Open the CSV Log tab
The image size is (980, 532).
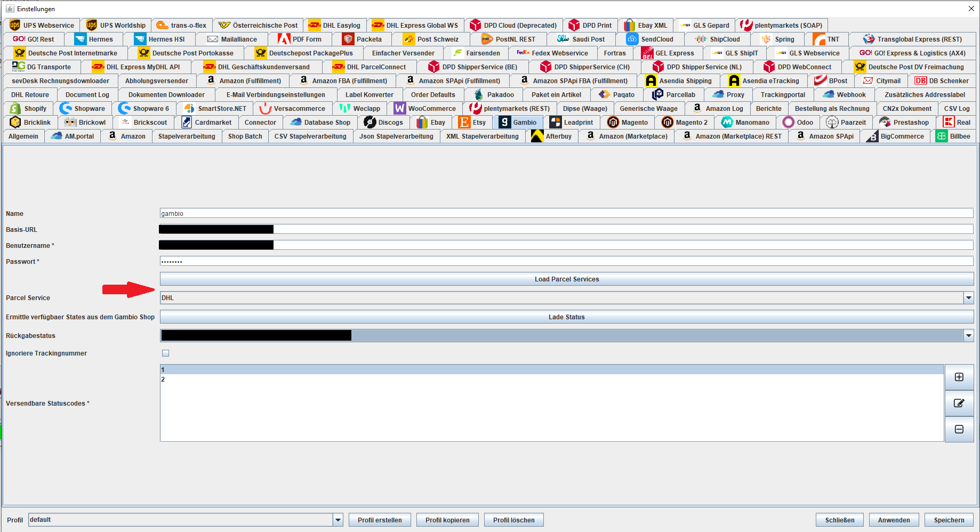957,109
